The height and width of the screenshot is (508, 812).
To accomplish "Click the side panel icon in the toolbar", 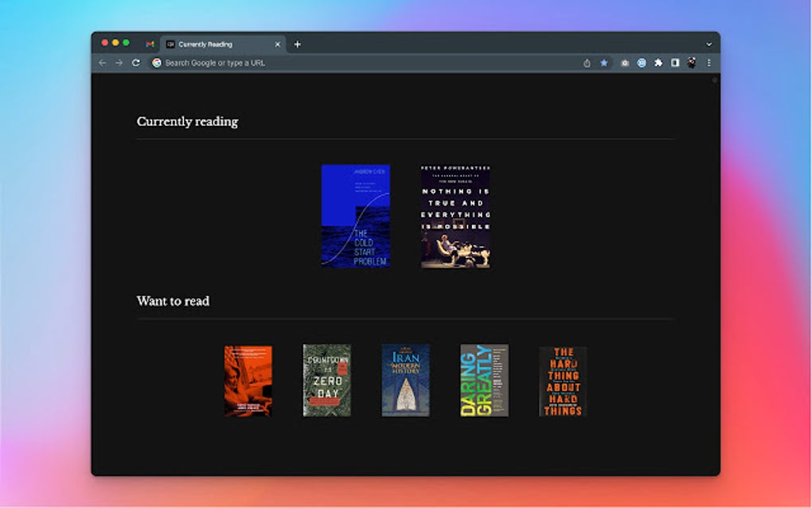I will [x=677, y=62].
